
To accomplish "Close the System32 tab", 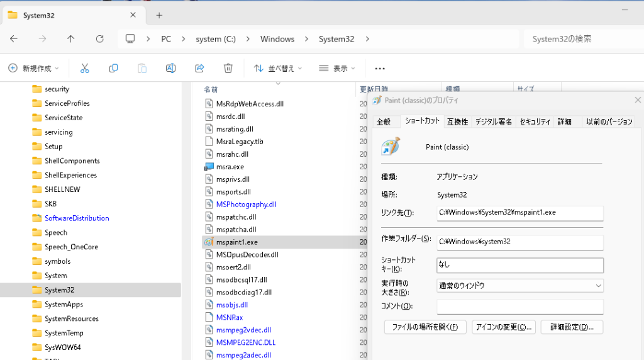I will tap(133, 15).
